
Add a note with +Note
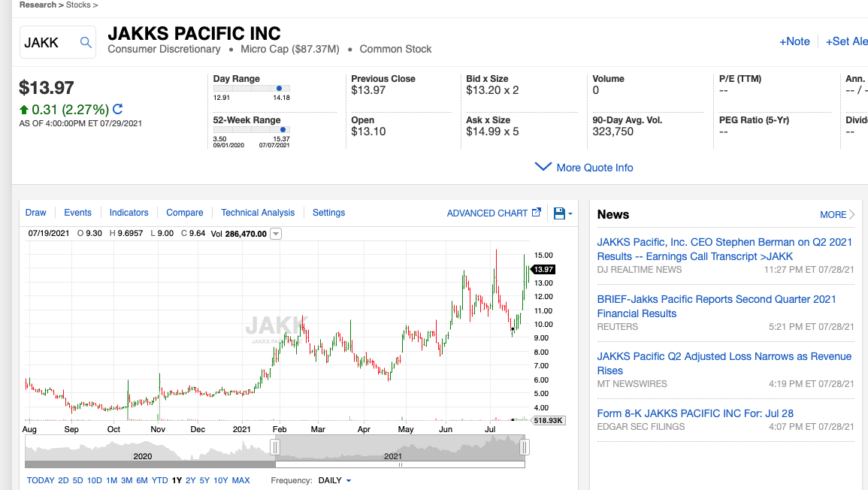click(x=794, y=41)
